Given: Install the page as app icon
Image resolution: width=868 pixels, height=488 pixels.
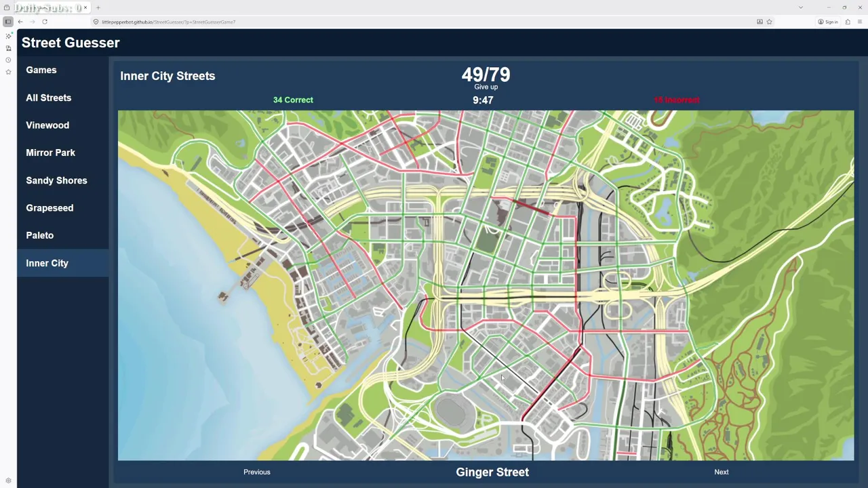Looking at the screenshot, I should [759, 22].
